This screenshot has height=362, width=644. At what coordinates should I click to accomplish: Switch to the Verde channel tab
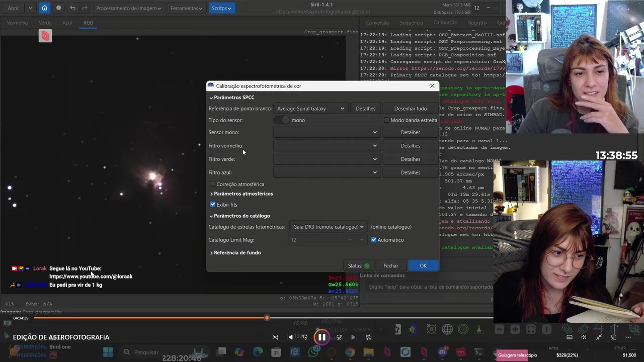point(45,23)
